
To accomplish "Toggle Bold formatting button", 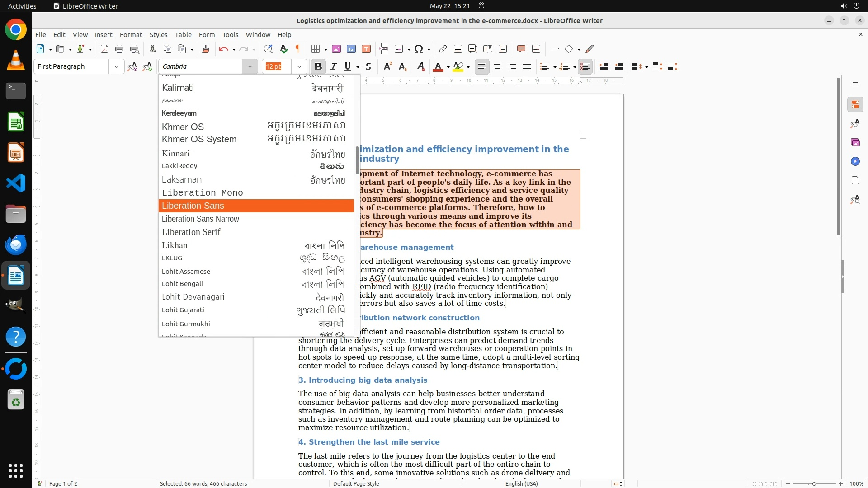I will [318, 66].
